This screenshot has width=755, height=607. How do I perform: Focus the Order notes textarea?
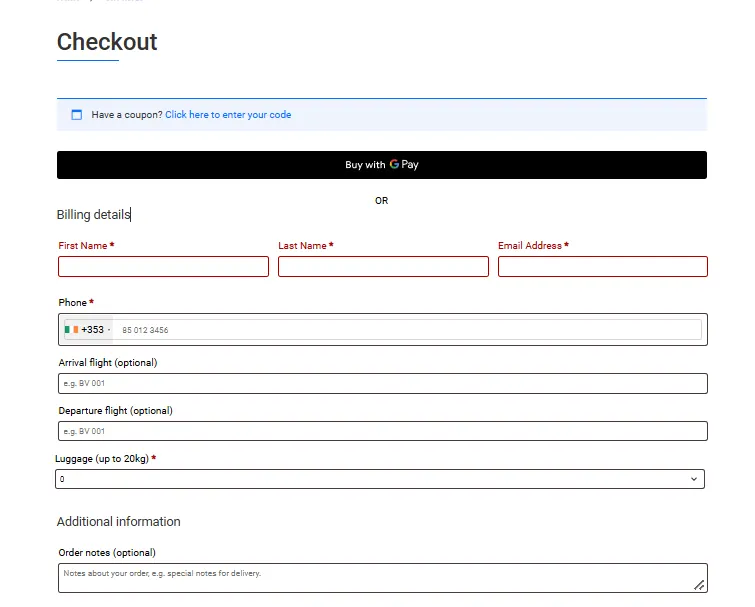pos(383,578)
